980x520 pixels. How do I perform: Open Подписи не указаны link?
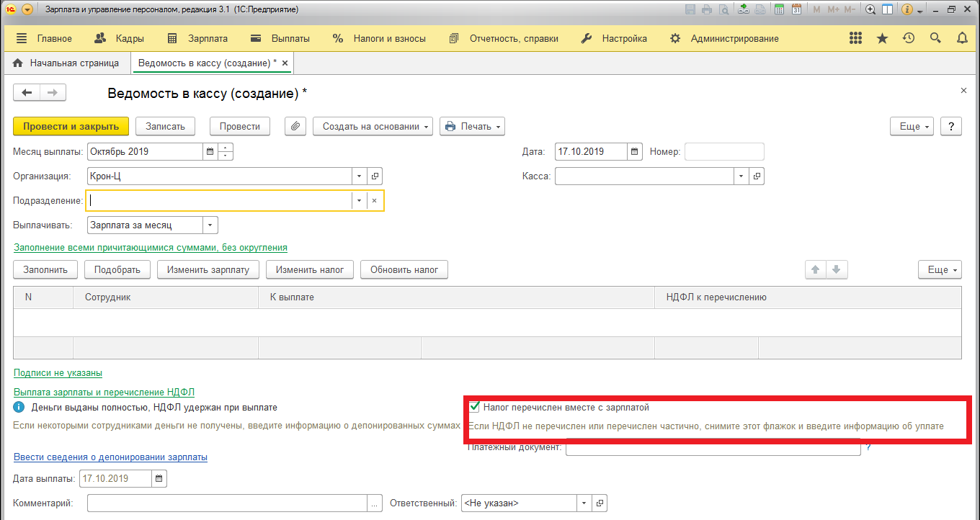click(x=58, y=373)
